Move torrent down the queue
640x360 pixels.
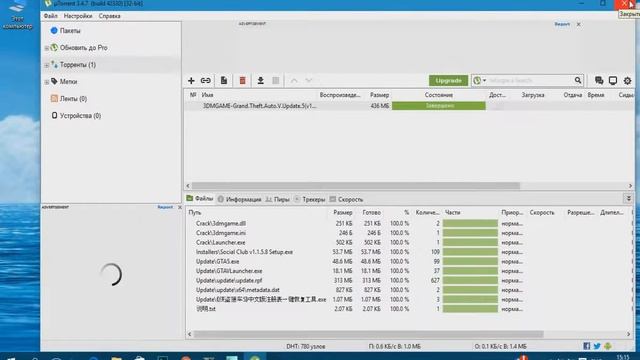[x=309, y=80]
